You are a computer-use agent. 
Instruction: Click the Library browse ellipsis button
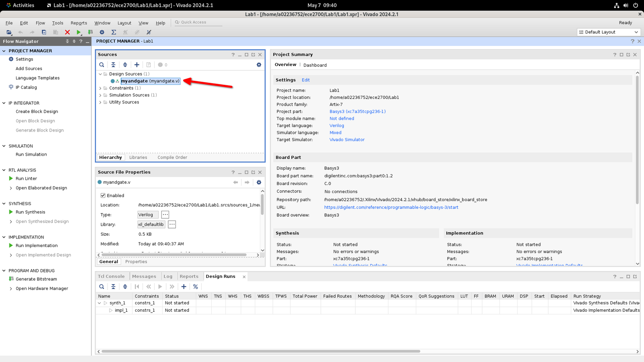(172, 224)
